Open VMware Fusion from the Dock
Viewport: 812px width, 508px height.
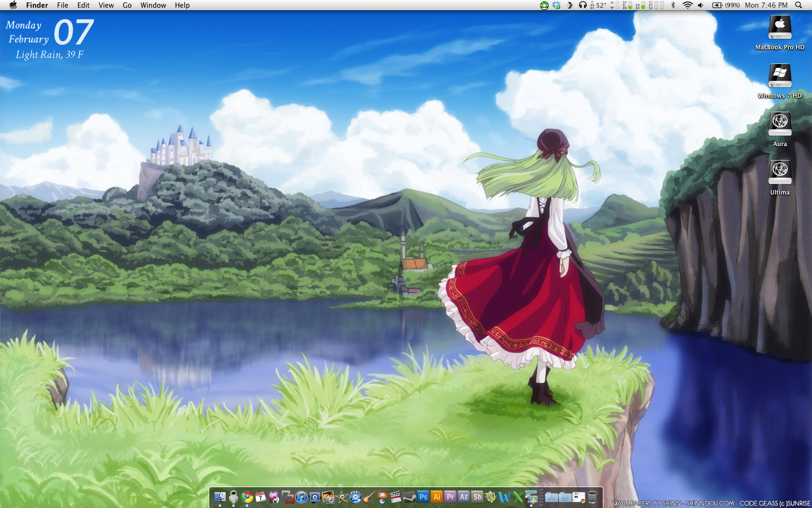point(288,497)
